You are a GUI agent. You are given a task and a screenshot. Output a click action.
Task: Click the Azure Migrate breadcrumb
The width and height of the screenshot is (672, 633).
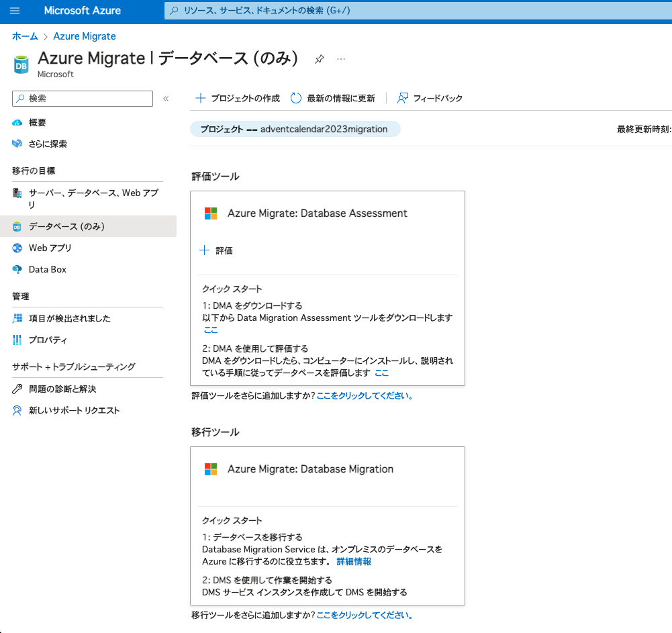tap(85, 36)
